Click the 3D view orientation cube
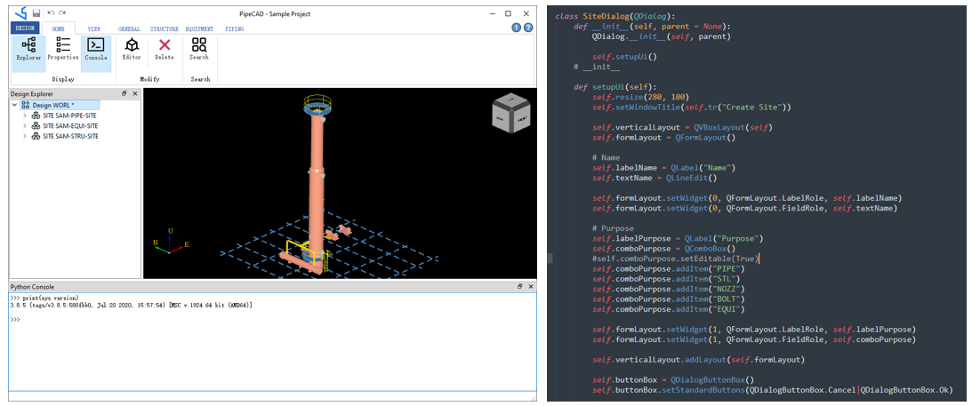This screenshot has height=406, width=980. tap(510, 112)
